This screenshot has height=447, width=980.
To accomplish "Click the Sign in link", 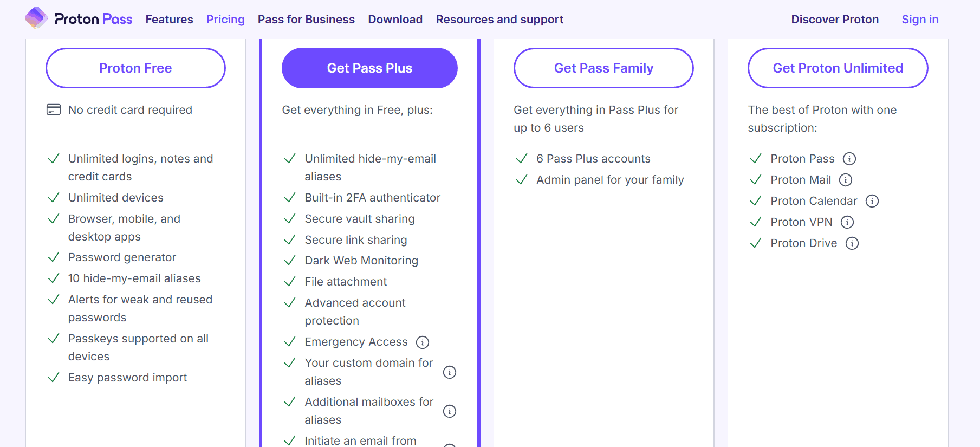I will (x=920, y=20).
